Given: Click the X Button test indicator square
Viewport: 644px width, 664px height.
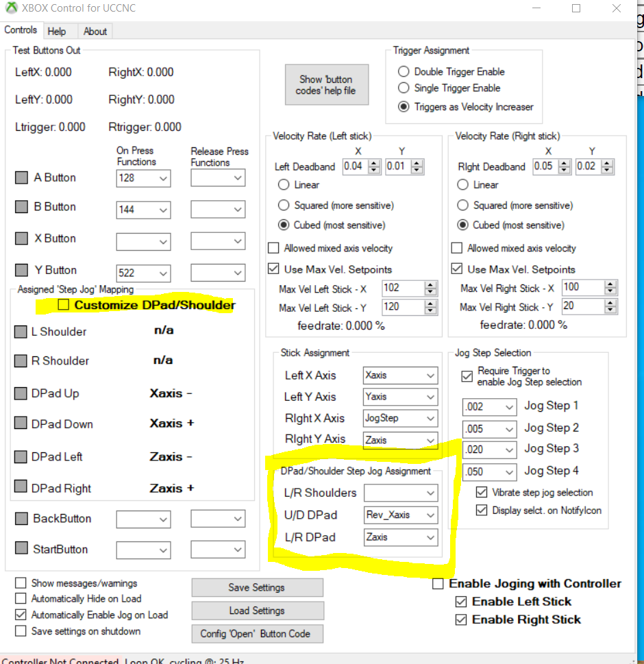Looking at the screenshot, I should click(22, 238).
